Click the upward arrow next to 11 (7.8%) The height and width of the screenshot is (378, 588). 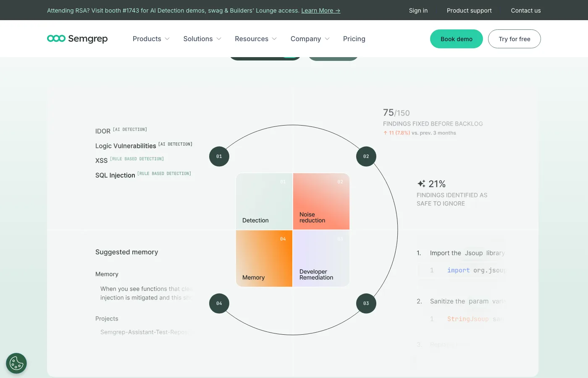point(385,133)
